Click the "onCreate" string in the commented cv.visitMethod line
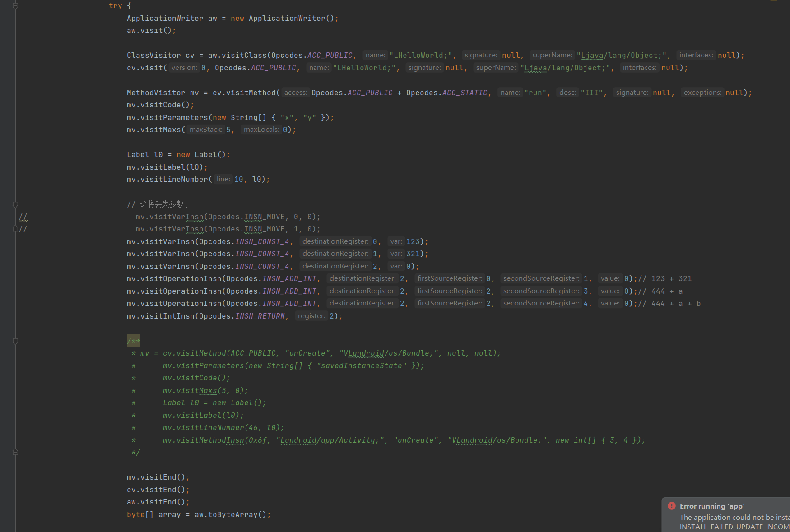 click(x=307, y=353)
